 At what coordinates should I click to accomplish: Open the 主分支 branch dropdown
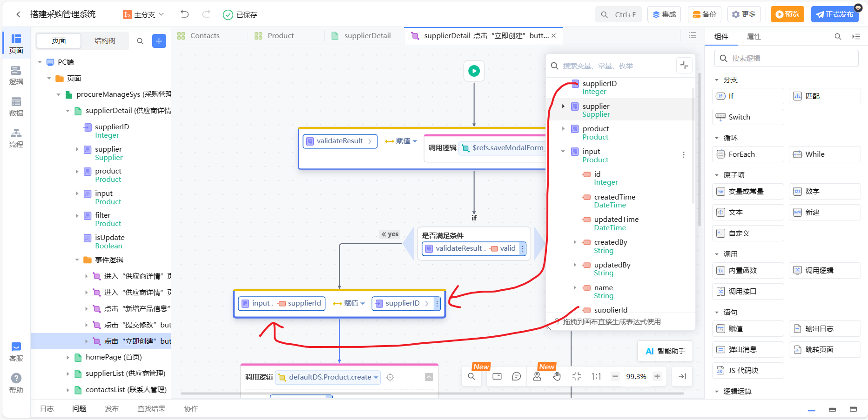pos(143,14)
